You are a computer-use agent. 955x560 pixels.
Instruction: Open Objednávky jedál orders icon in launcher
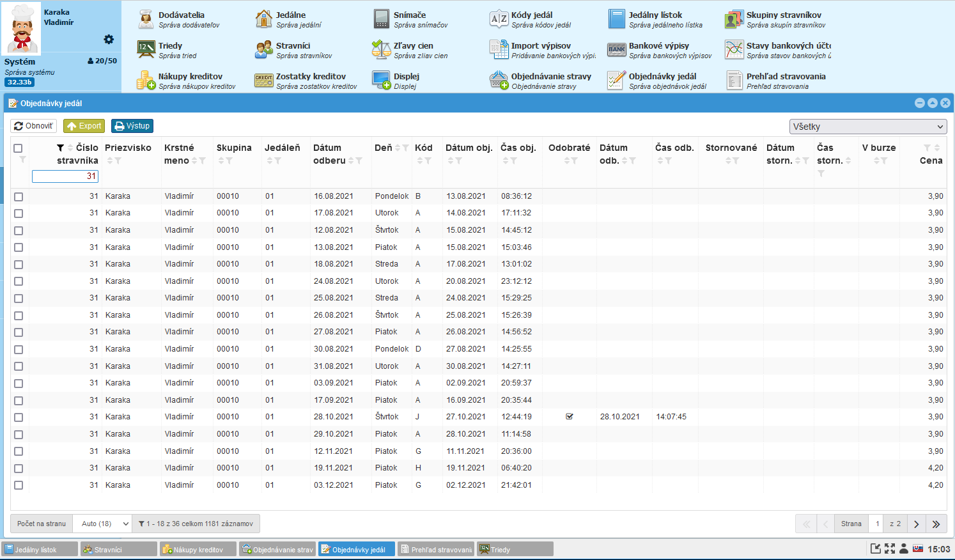point(617,81)
